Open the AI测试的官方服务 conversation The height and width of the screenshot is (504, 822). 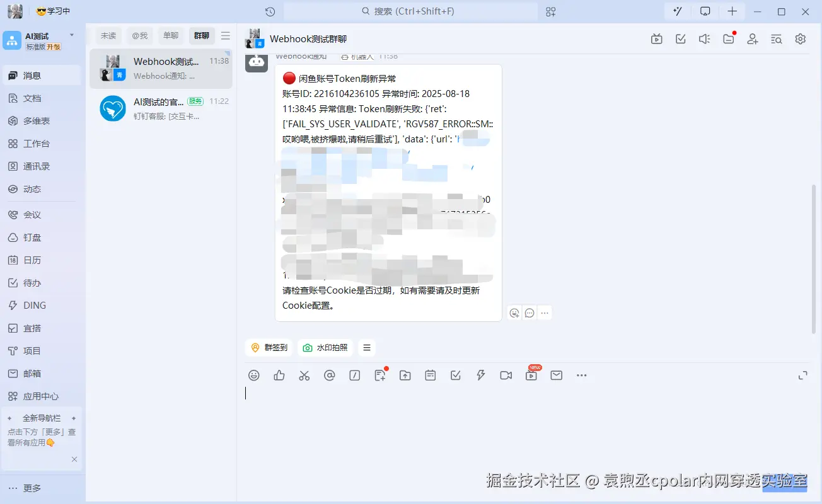pyautogui.click(x=161, y=108)
